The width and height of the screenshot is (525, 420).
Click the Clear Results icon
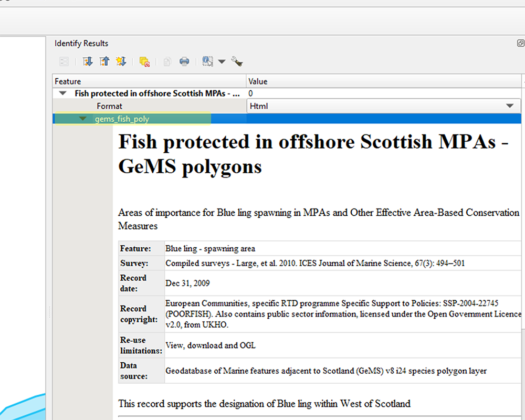145,62
